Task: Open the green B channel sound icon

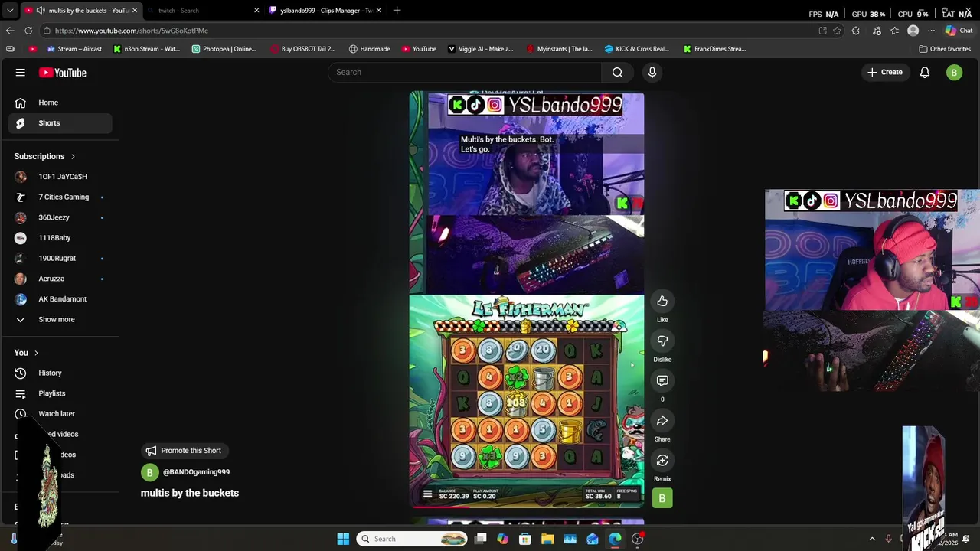Action: point(662,498)
